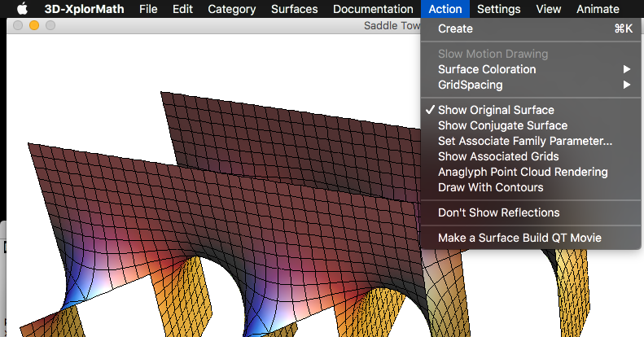Choose Create from the Action menu
The width and height of the screenshot is (644, 337).
point(531,28)
